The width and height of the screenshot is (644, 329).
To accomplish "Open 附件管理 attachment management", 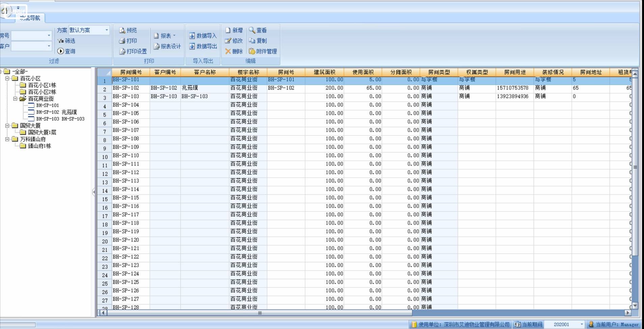I will 264,51.
